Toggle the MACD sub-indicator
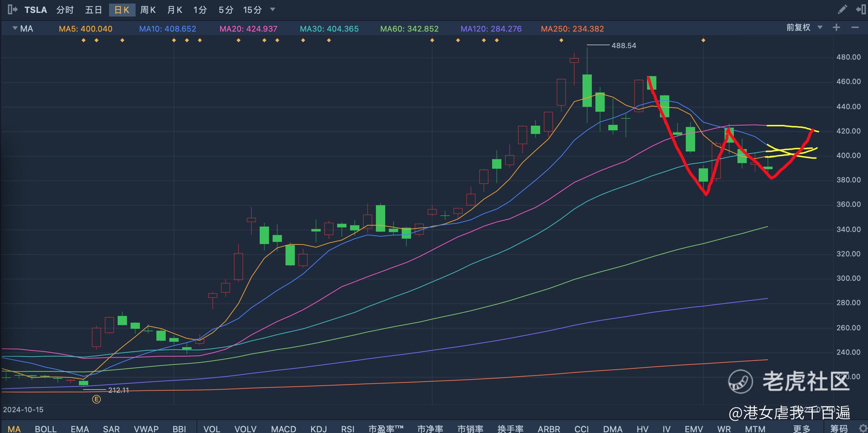Image resolution: width=868 pixels, height=433 pixels. (283, 429)
